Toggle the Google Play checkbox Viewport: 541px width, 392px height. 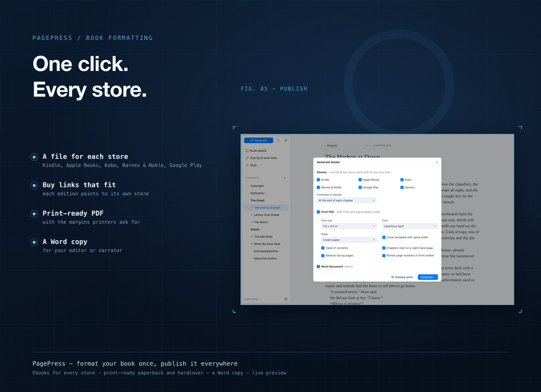[x=360, y=187]
